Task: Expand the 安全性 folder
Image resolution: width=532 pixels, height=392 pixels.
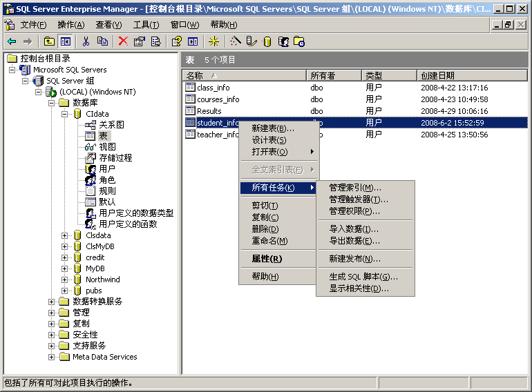Action: 52,335
